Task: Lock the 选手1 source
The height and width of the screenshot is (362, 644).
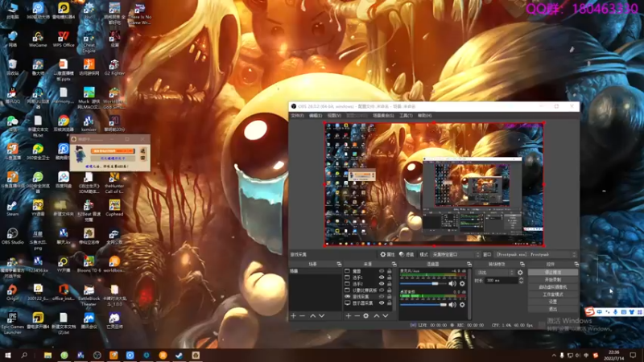Action: [x=389, y=278]
